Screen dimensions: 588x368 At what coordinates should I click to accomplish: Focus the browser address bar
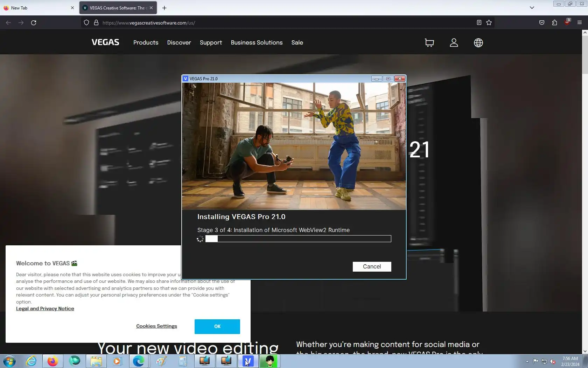coord(287,23)
